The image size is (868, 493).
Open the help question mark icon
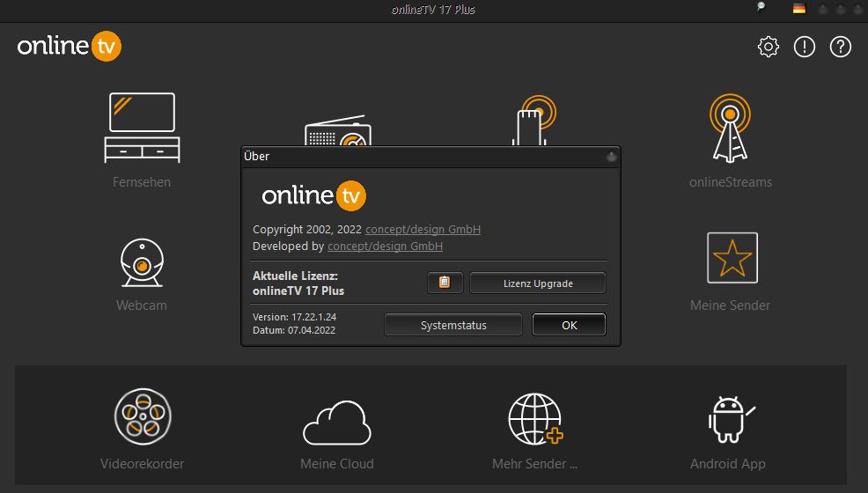tap(841, 47)
